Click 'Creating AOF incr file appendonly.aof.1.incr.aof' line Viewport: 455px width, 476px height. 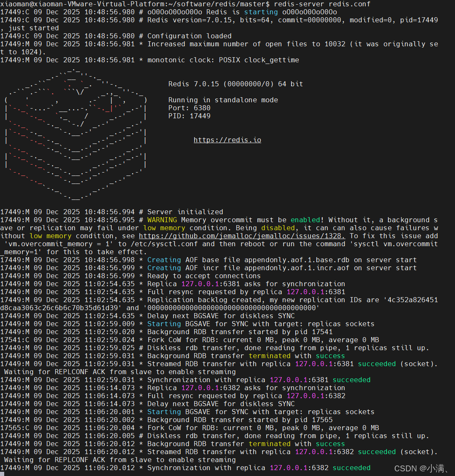pyautogui.click(x=209, y=268)
